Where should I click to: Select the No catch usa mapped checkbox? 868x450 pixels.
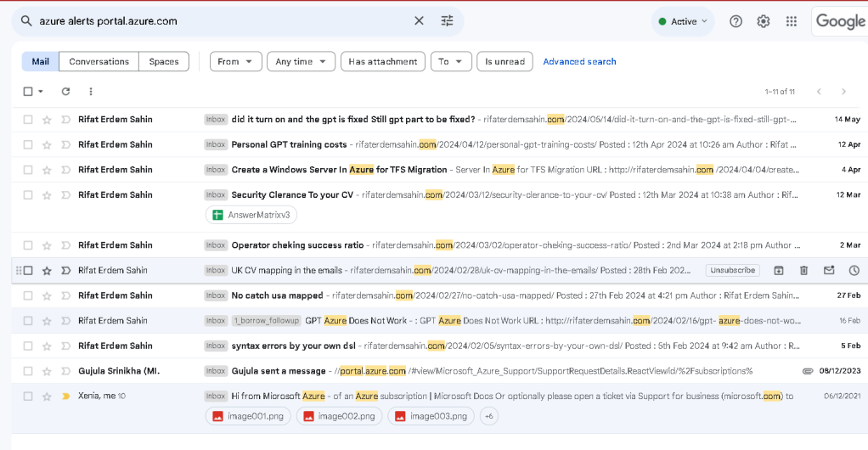click(x=28, y=295)
